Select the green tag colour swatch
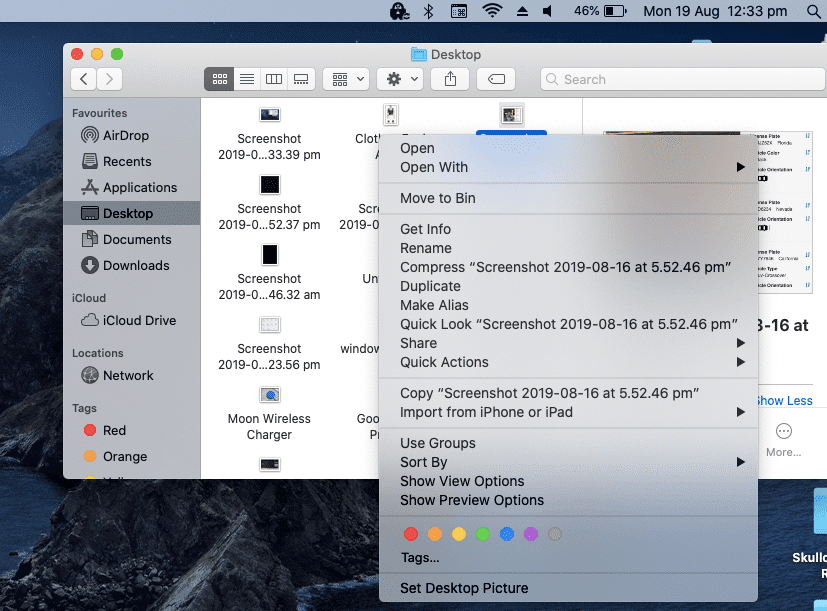The image size is (827, 611). (x=483, y=534)
